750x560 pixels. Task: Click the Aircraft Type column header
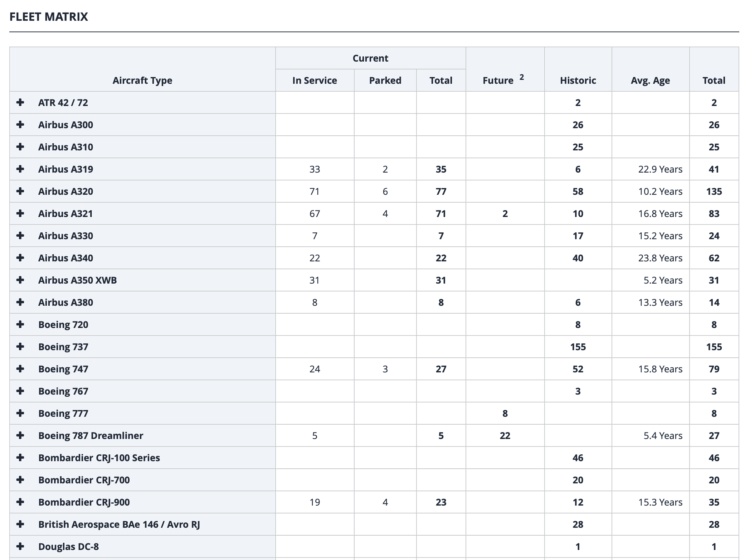[142, 80]
